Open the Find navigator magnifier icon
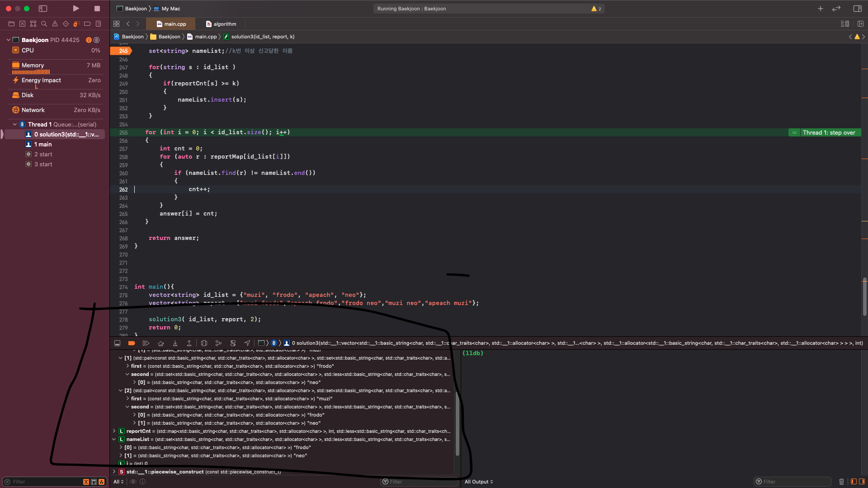 pos(44,24)
